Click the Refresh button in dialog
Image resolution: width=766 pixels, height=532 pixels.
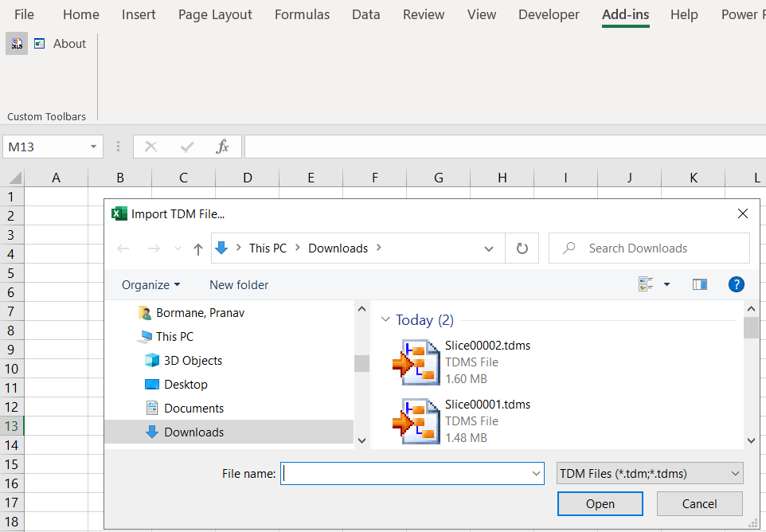pos(522,248)
